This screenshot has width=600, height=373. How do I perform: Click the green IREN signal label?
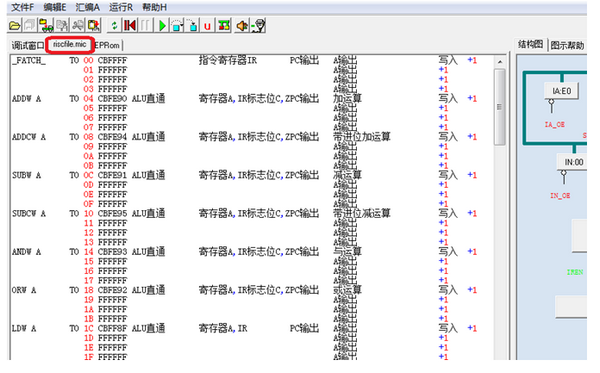tap(575, 272)
